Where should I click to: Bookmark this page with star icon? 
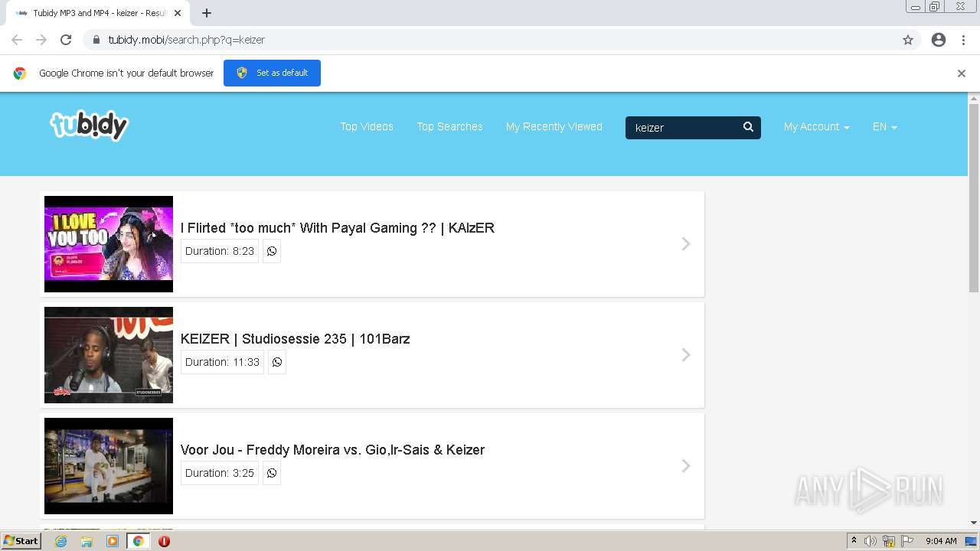point(908,40)
